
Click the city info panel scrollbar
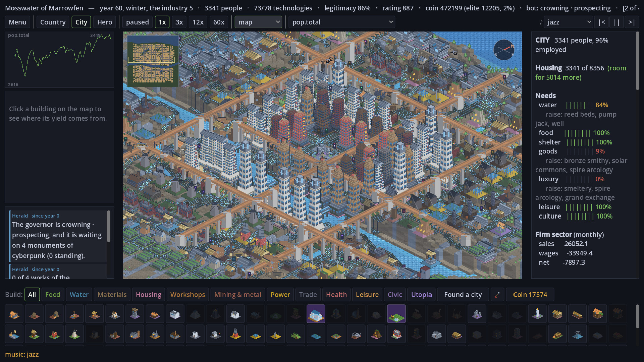coord(637,61)
